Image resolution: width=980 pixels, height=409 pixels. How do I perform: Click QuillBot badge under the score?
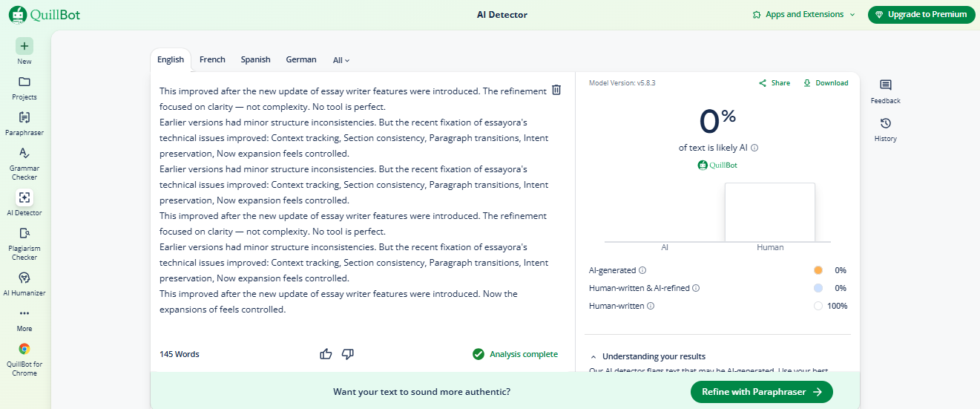(x=717, y=165)
